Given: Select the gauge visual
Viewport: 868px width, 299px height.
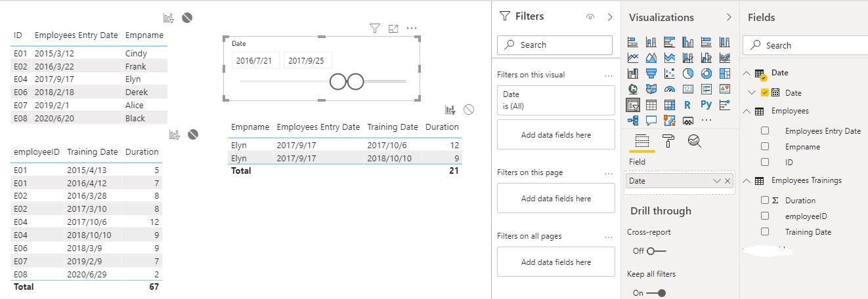Looking at the screenshot, I should [670, 89].
